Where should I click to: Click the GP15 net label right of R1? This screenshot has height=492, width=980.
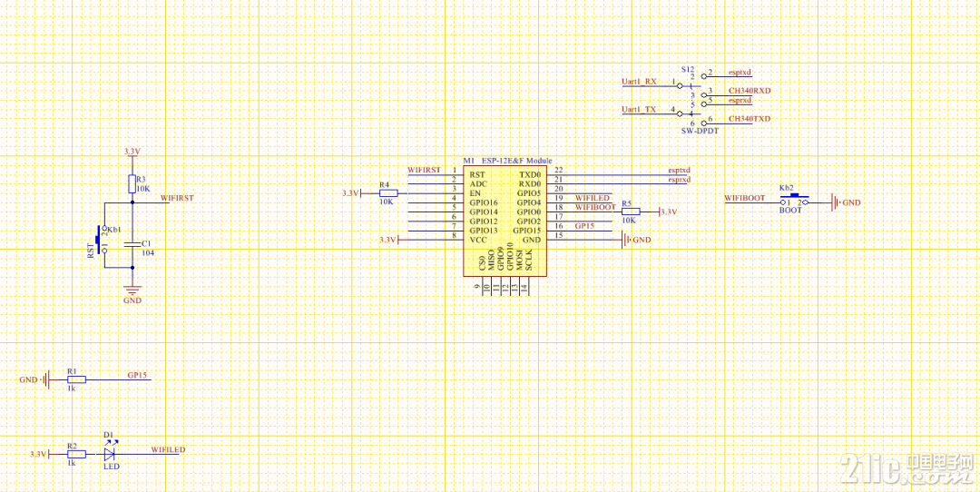tap(137, 375)
